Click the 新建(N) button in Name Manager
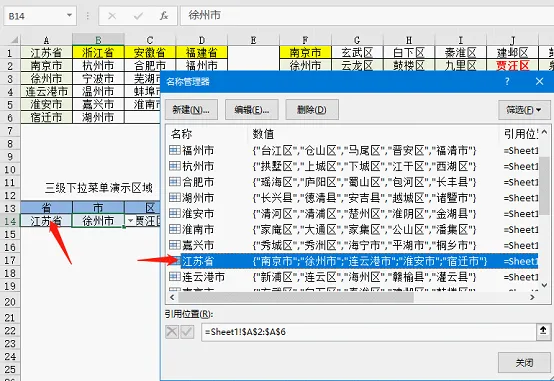Screen dimensions: 554x381 (191, 110)
